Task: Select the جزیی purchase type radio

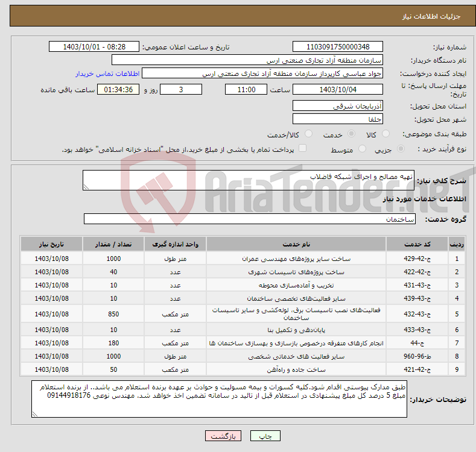Action: tap(401, 149)
